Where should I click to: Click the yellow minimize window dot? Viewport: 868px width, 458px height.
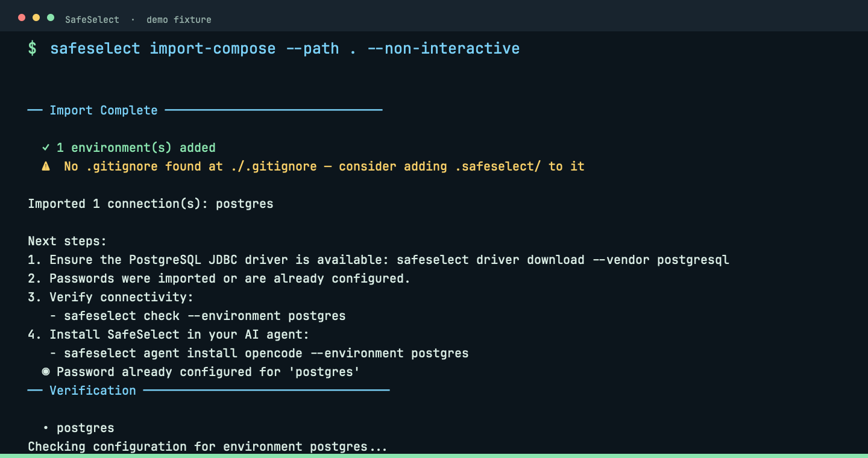pyautogui.click(x=36, y=17)
